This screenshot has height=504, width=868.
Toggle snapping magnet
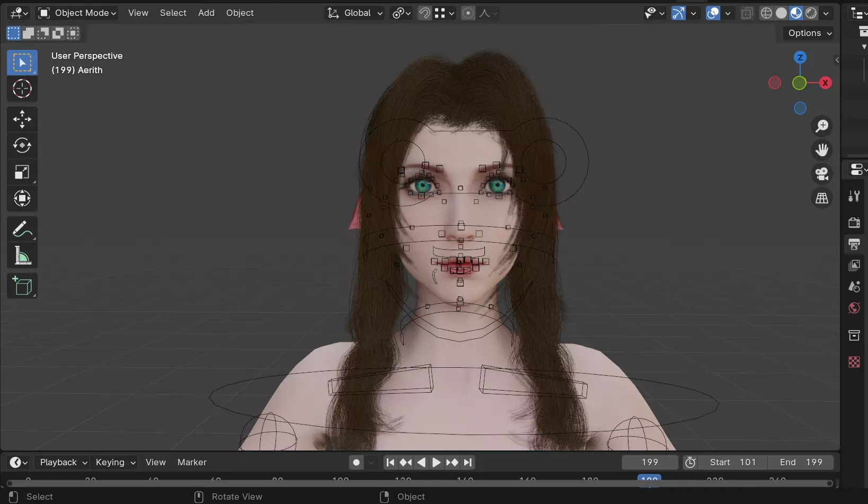coord(424,13)
